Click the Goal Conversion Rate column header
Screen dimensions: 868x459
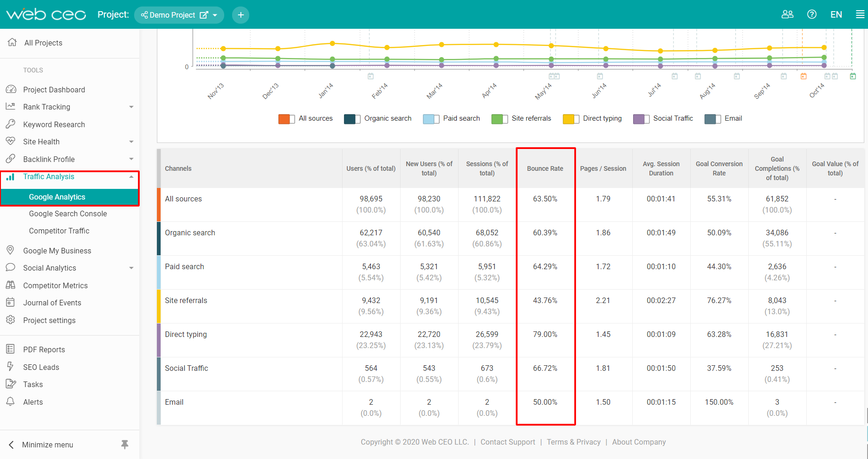[719, 168]
